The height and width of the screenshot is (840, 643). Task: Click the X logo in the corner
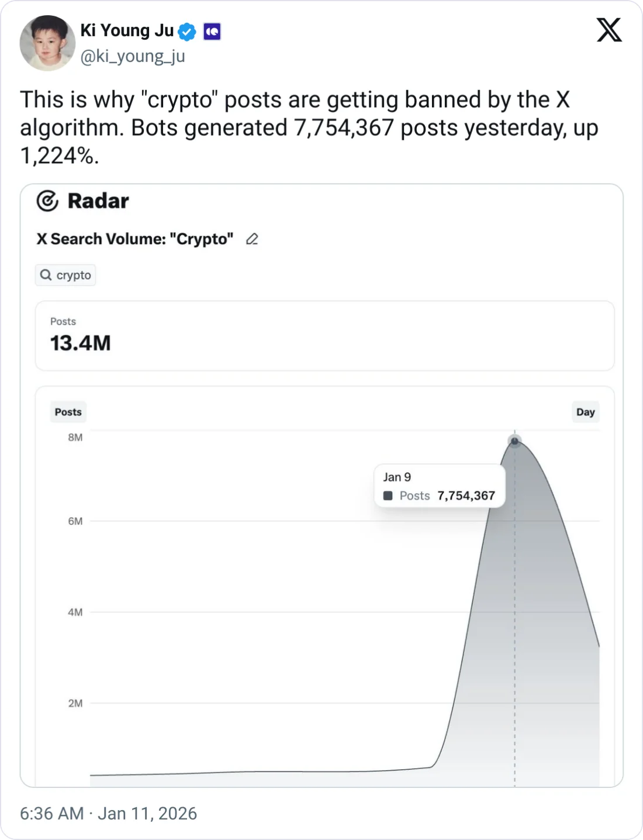click(609, 30)
